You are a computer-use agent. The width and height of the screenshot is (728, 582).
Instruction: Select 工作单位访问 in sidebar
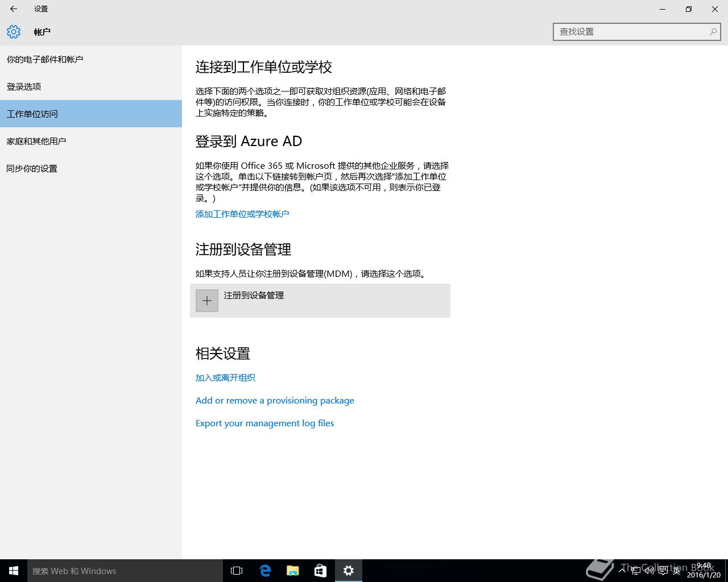pyautogui.click(x=91, y=114)
